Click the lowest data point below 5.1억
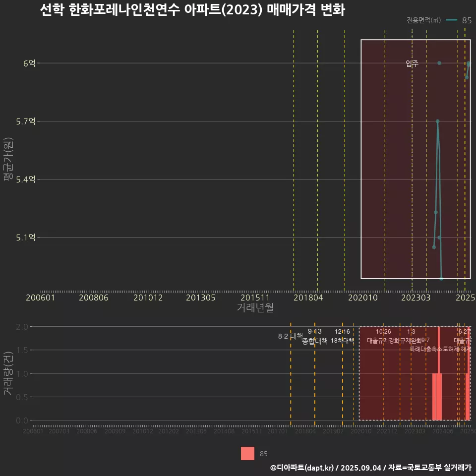Image resolution: width=476 pixels, height=476 pixels. [x=441, y=278]
